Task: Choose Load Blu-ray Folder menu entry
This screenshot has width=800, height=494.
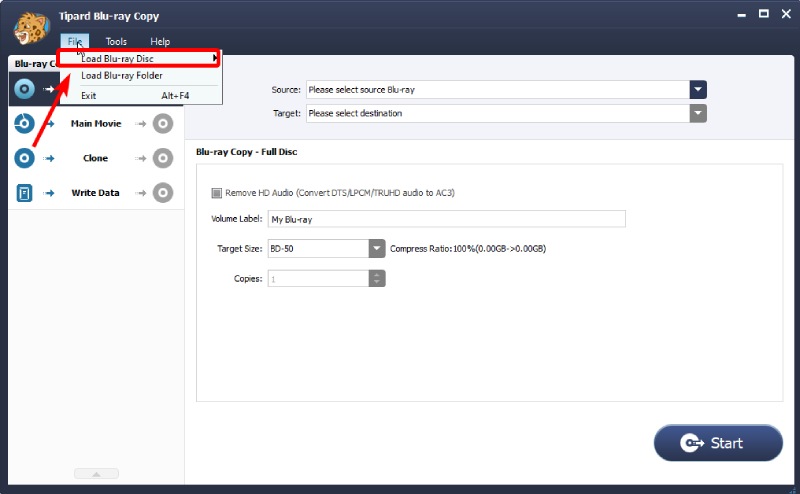Action: [x=141, y=76]
